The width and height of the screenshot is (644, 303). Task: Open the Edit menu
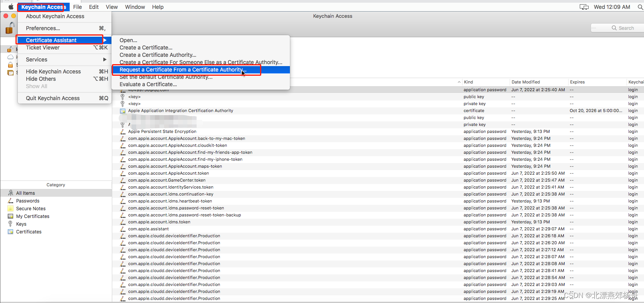coord(94,7)
